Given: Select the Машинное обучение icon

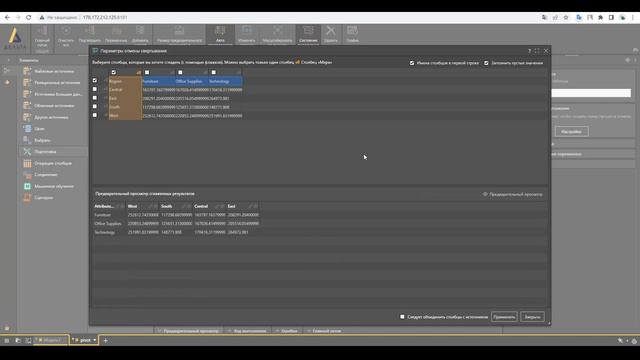Looking at the screenshot, I should click(27, 186).
